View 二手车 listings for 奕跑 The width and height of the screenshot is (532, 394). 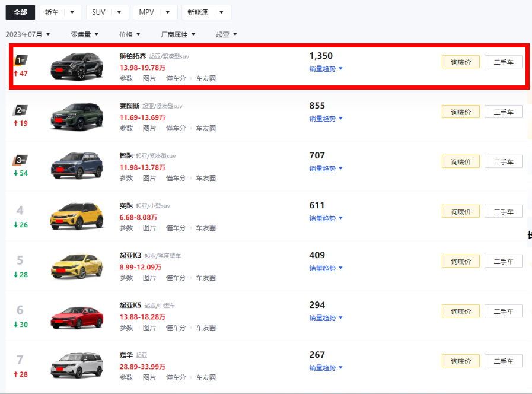tap(504, 212)
